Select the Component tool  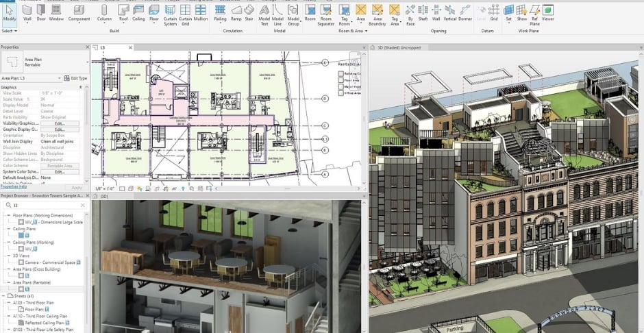pyautogui.click(x=79, y=14)
